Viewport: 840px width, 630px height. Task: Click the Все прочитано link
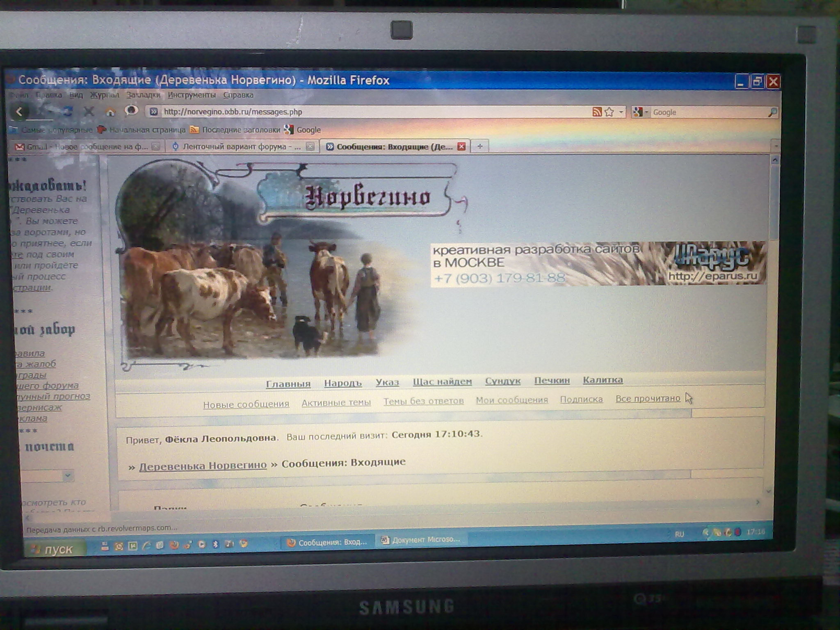[648, 398]
